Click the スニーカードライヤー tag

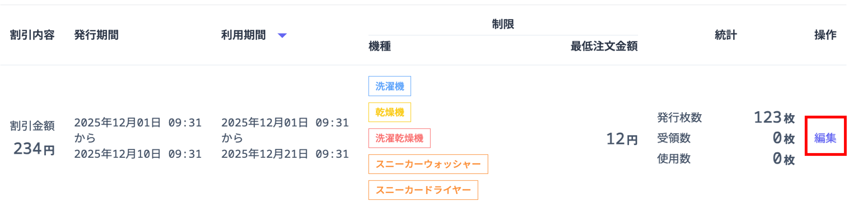[423, 190]
